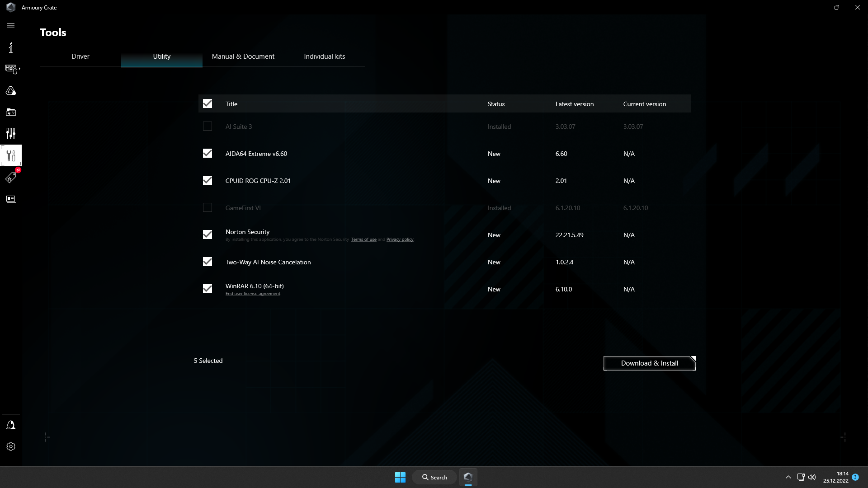This screenshot has width=868, height=488.
Task: Uncheck AIDA64 Extreme v6.60
Action: coord(207,153)
